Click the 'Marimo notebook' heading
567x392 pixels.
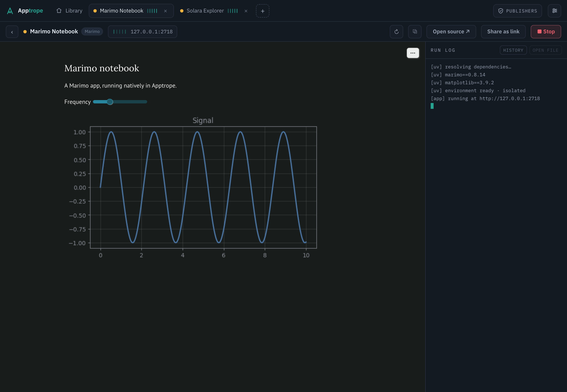pyautogui.click(x=102, y=68)
